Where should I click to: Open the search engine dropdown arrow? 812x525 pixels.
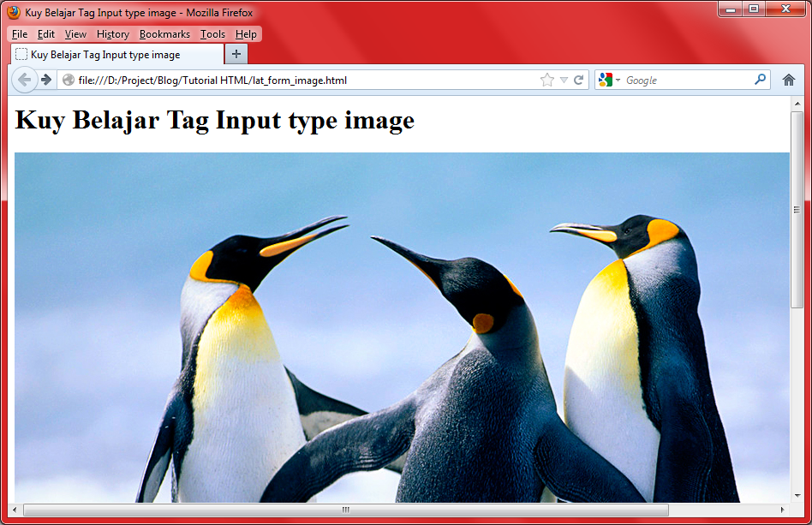coord(620,79)
